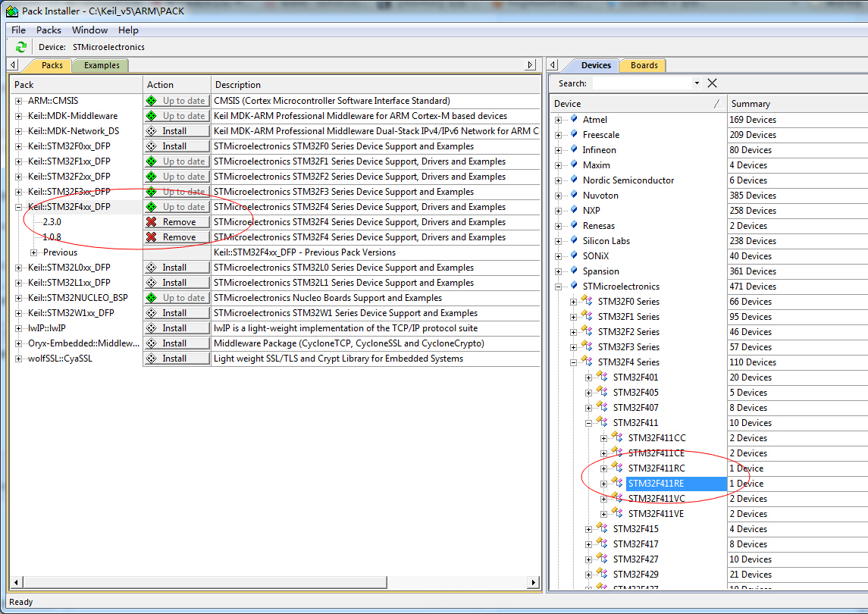Collapse the STMicroelectronics vendor node
Image resolution: width=868 pixels, height=614 pixels.
559,287
